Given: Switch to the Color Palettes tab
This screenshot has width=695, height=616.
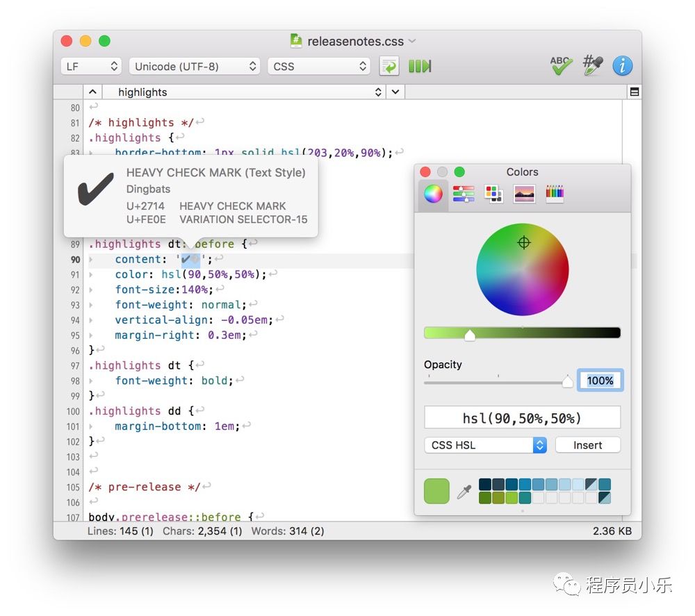Looking at the screenshot, I should click(x=493, y=194).
